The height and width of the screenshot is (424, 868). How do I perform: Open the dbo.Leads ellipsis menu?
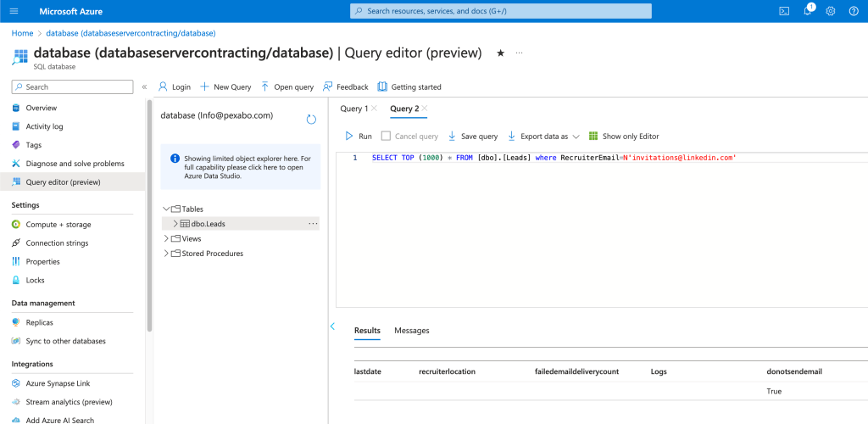click(313, 224)
